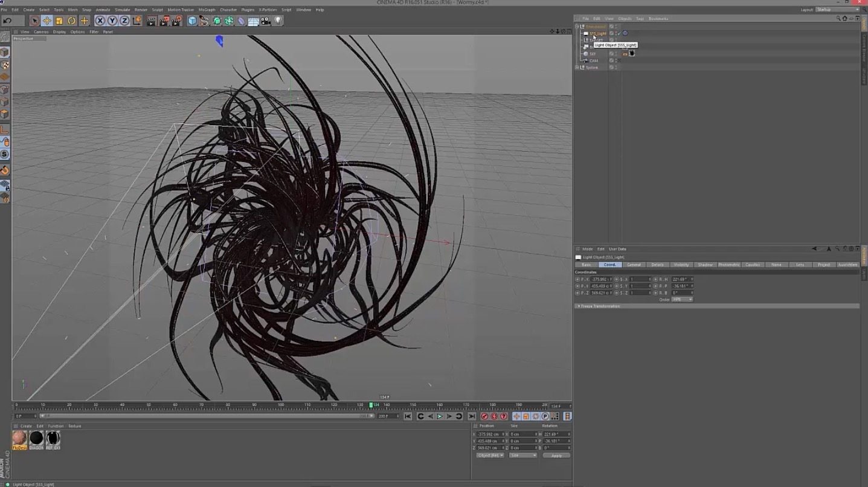
Task: Select the SSS_Light object in tree
Action: (598, 33)
